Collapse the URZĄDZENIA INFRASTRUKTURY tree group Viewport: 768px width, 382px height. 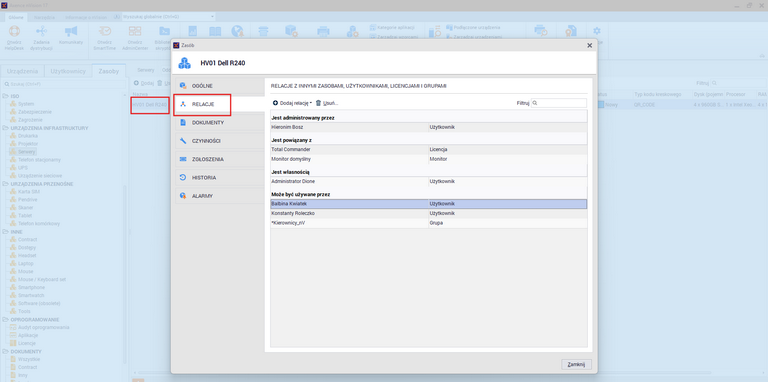tap(5, 128)
